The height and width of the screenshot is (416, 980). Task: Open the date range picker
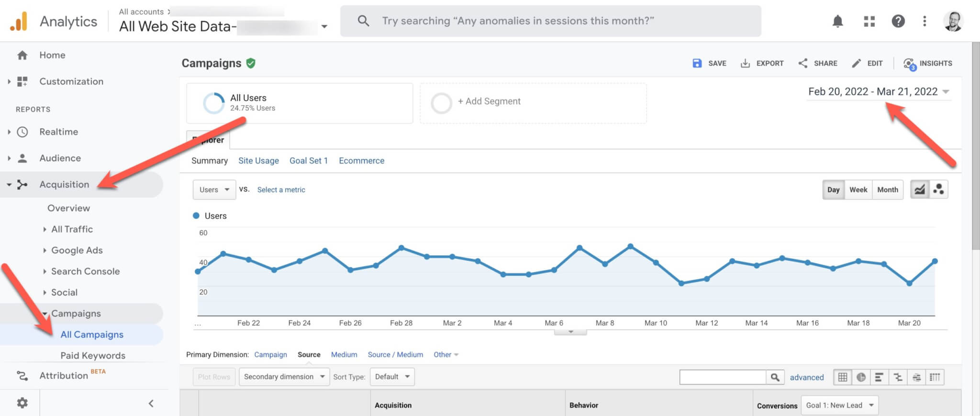[x=879, y=92]
